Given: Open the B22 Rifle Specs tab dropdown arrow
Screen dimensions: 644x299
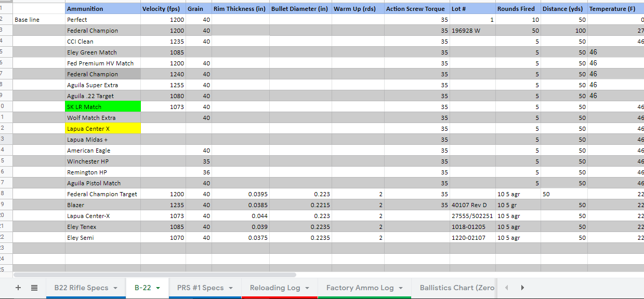Looking at the screenshot, I should pos(115,288).
